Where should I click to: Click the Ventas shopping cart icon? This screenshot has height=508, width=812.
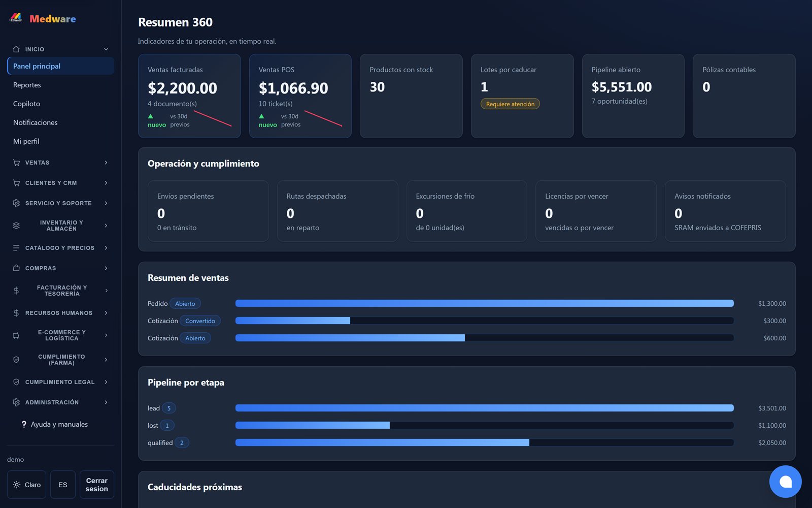pyautogui.click(x=16, y=163)
